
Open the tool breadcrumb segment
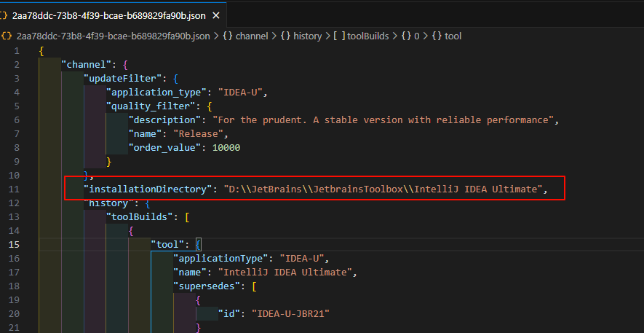448,36
